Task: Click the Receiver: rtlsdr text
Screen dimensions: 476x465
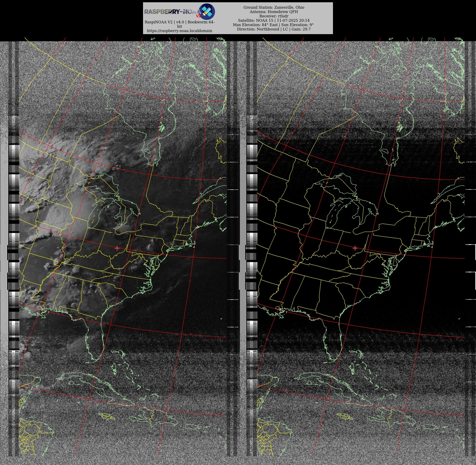Action: 273,16
